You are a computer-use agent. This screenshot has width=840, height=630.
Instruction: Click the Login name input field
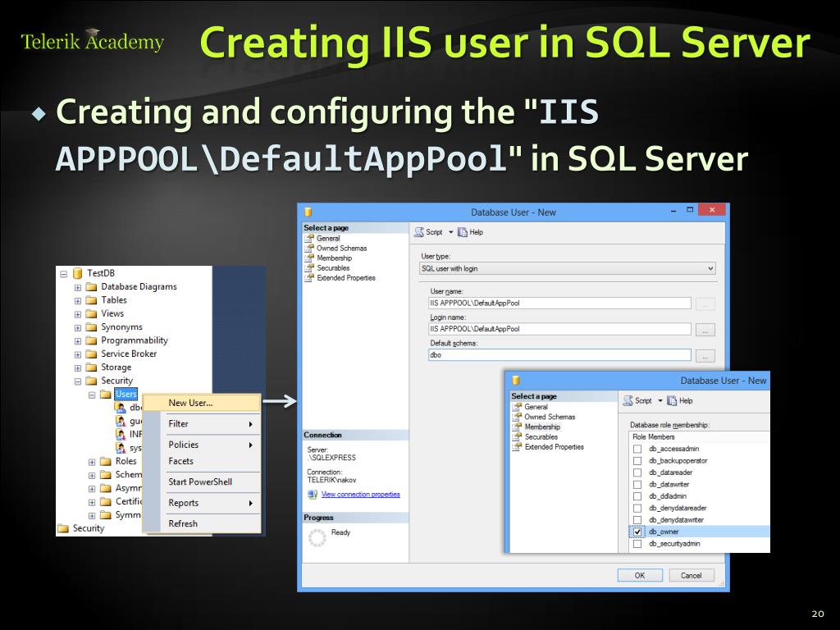tap(559, 329)
